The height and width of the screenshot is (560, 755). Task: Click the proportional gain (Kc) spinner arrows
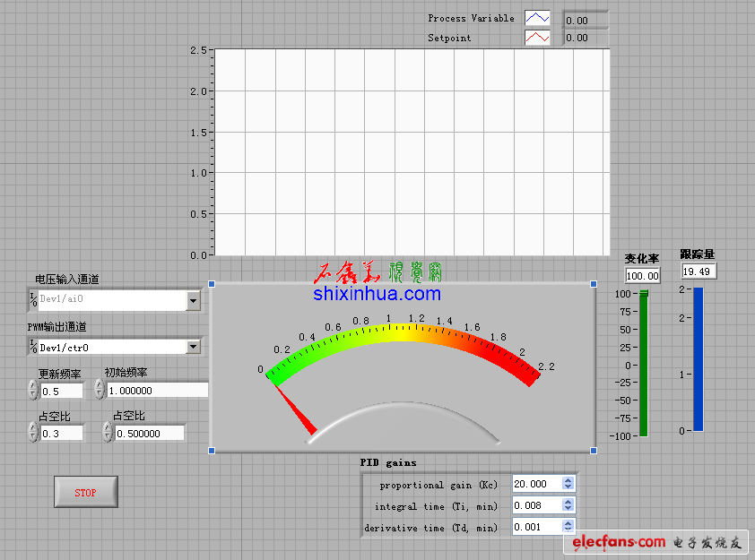click(567, 484)
